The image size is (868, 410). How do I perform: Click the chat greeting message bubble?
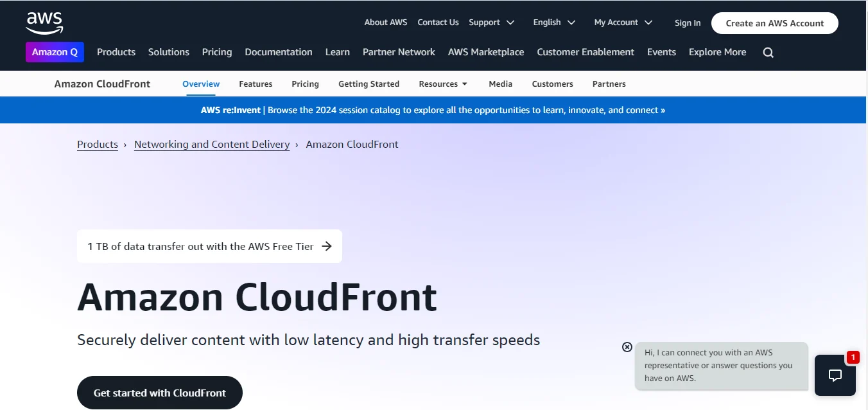coord(722,366)
